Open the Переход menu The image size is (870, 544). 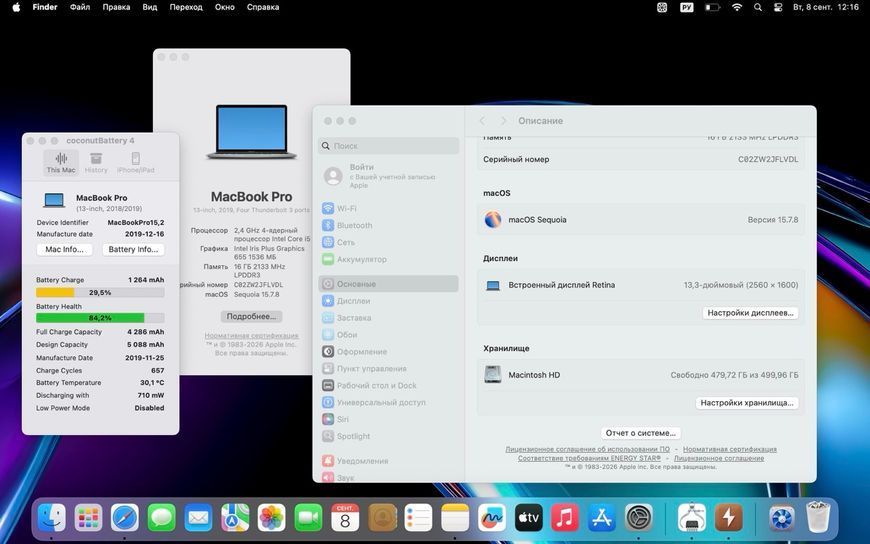pyautogui.click(x=186, y=7)
